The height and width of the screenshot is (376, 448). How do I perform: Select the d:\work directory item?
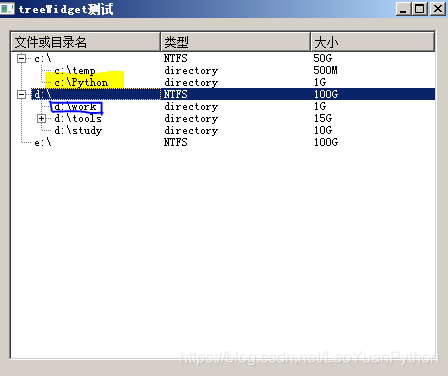coord(76,107)
